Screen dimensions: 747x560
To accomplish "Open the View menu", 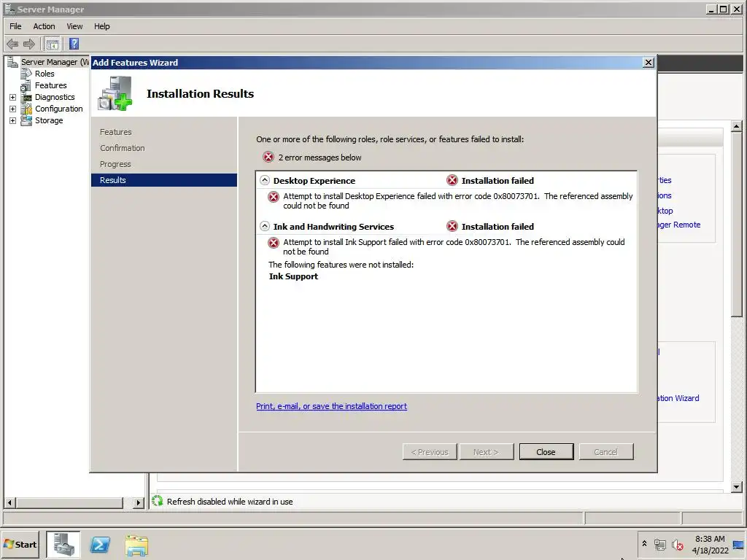I will click(74, 26).
